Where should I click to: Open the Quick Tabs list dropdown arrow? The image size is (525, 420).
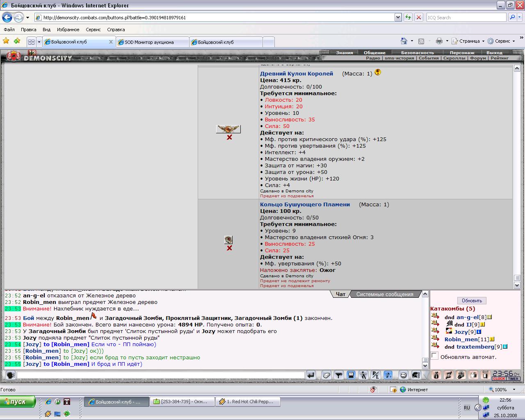point(39,42)
